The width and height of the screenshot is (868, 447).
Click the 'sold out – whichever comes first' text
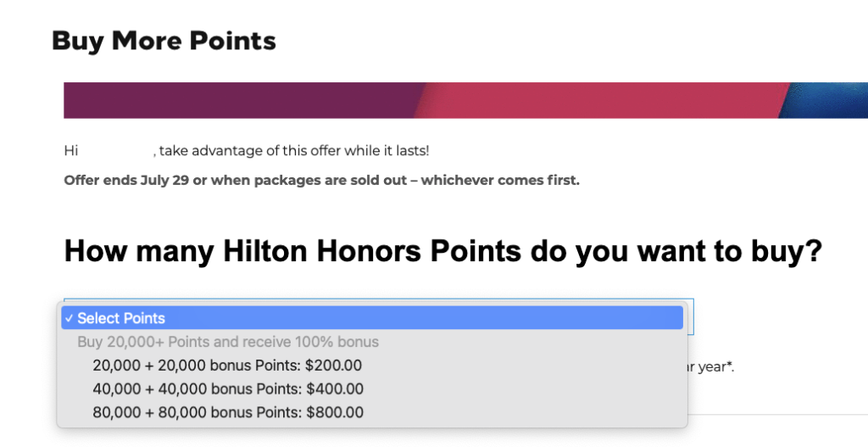475,180
